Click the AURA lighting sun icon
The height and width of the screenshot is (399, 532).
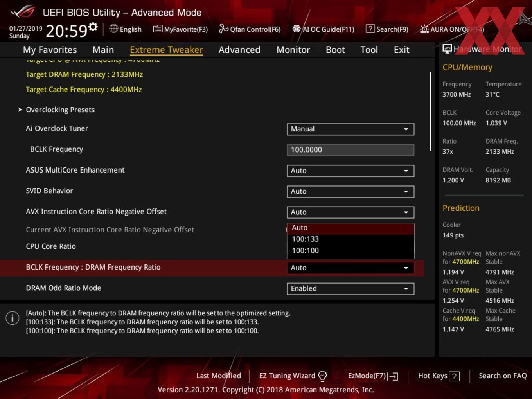[424, 29]
